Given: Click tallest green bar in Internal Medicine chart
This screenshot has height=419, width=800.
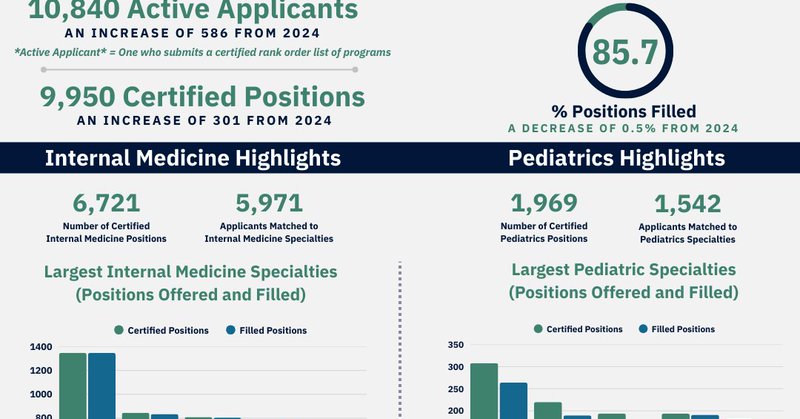Looking at the screenshot, I should (x=73, y=386).
